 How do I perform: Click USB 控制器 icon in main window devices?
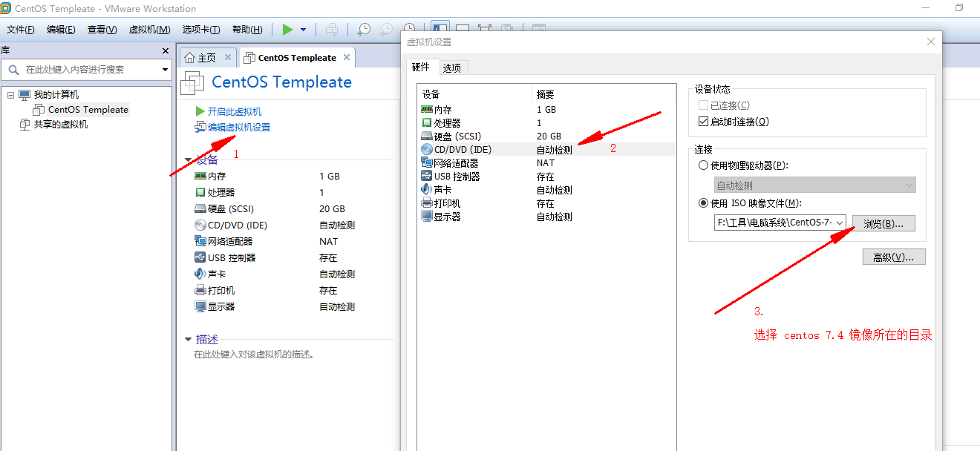tap(200, 257)
